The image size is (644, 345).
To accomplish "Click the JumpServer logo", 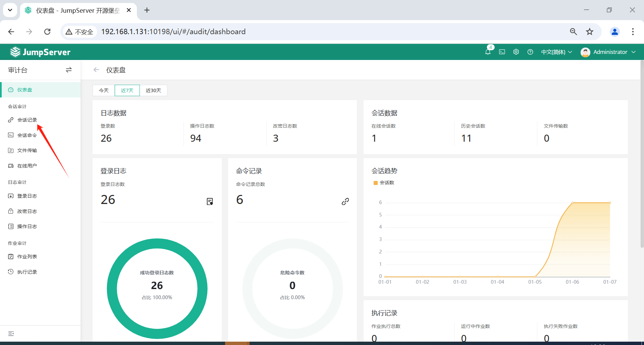I will point(40,52).
